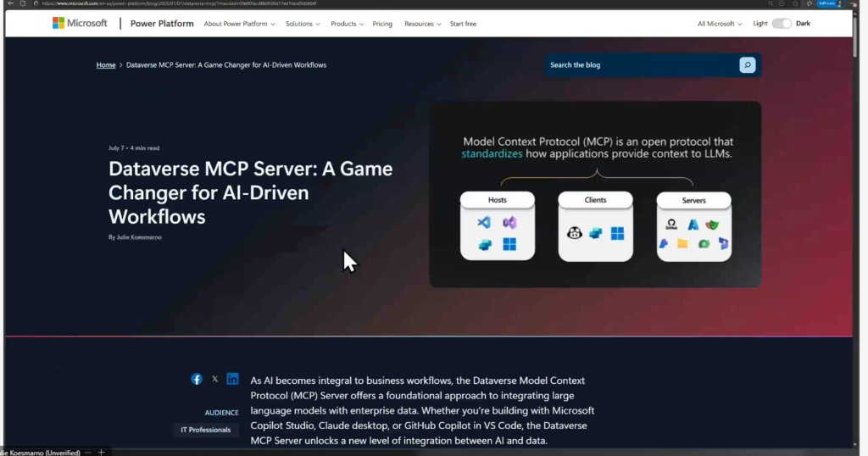The image size is (868, 456).
Task: Click Start free
Action: point(463,24)
